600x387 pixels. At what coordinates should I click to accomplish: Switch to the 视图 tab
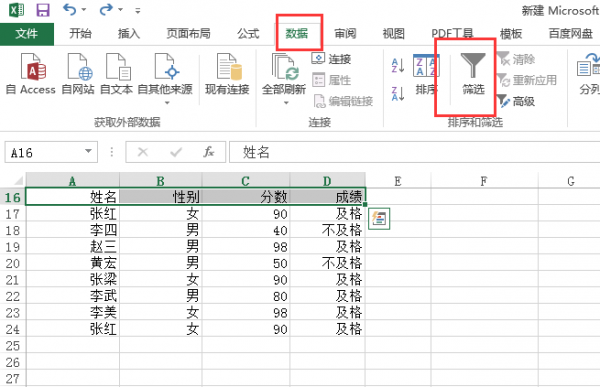(393, 34)
